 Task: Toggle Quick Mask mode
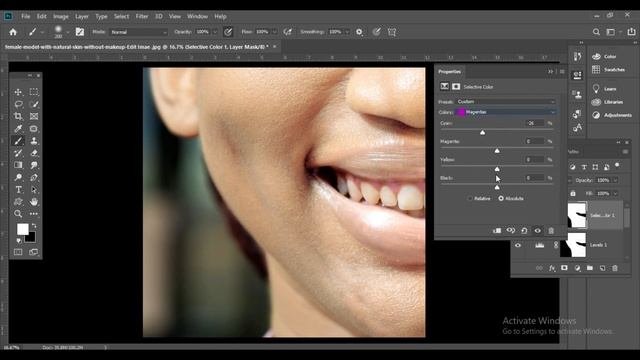point(18,252)
